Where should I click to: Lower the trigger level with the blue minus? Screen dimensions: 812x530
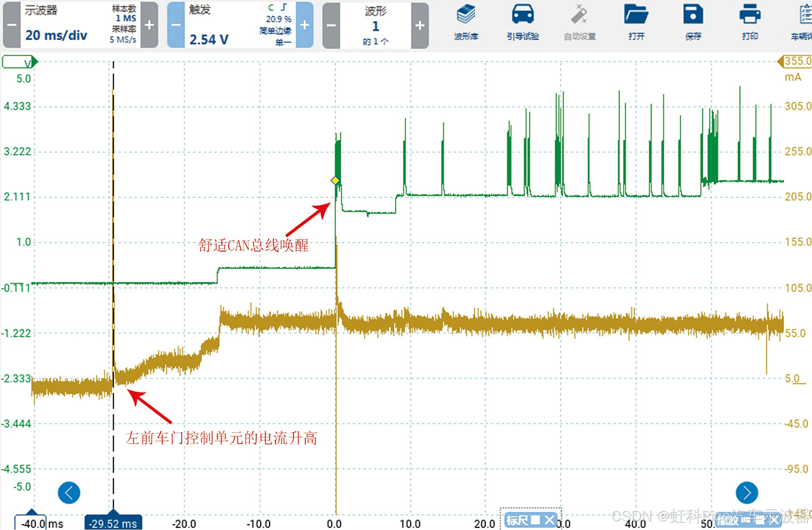176,25
